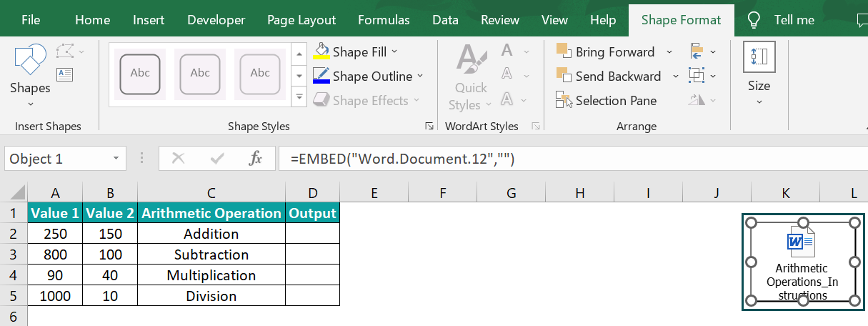Open the Bring Forward dropdown arrow
Image resolution: width=868 pixels, height=326 pixels.
click(669, 52)
